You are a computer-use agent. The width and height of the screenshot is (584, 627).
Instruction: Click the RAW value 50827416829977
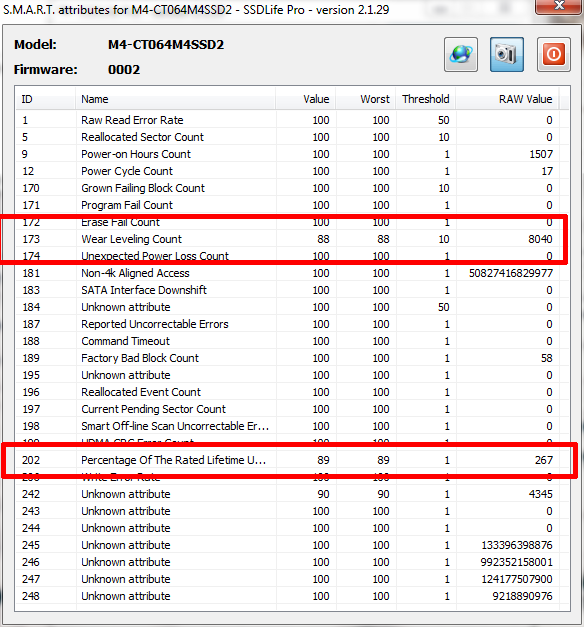pos(511,273)
